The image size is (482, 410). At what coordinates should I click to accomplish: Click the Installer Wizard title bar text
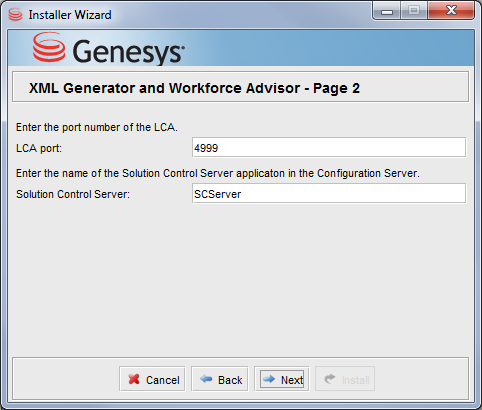[x=70, y=15]
